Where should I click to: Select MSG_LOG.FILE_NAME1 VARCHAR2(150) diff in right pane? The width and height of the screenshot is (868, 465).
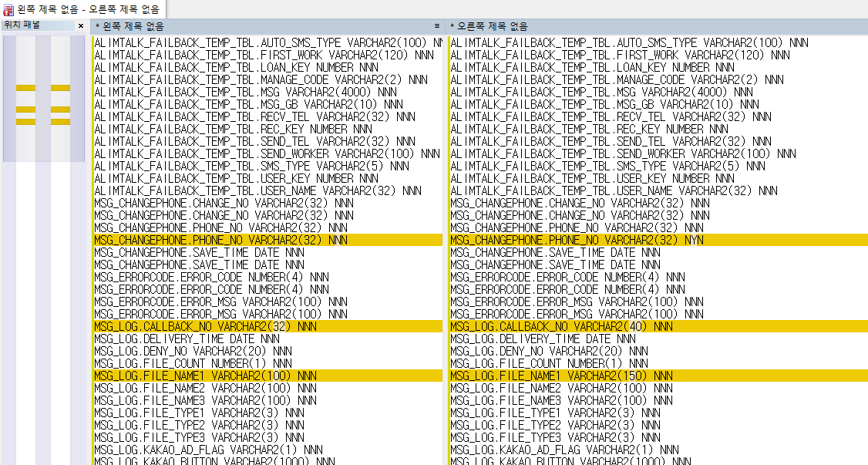click(561, 376)
